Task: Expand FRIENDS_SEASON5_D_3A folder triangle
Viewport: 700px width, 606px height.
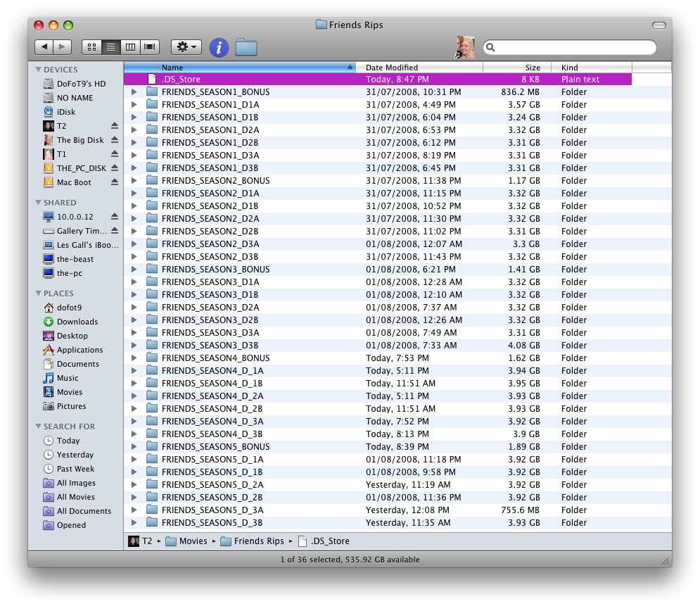Action: (x=134, y=510)
